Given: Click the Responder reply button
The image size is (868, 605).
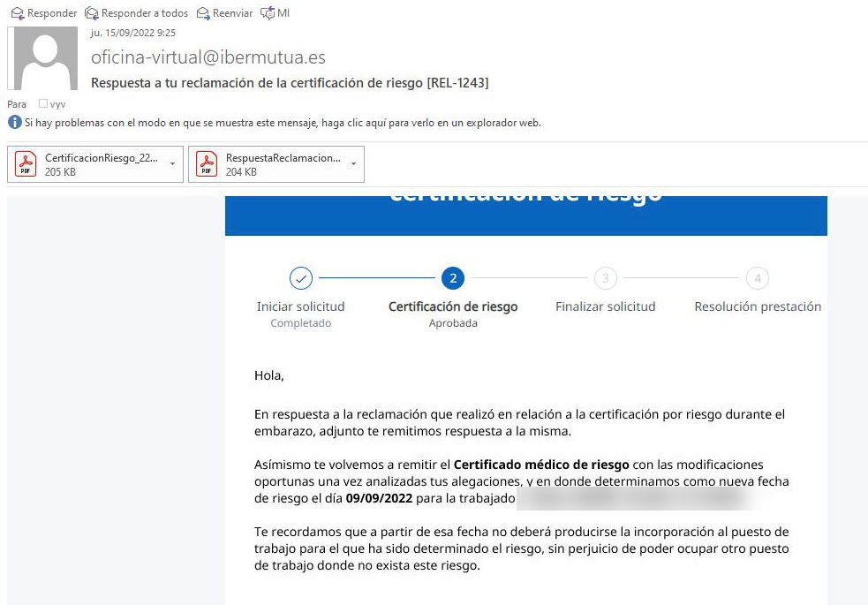Looking at the screenshot, I should click(x=43, y=13).
